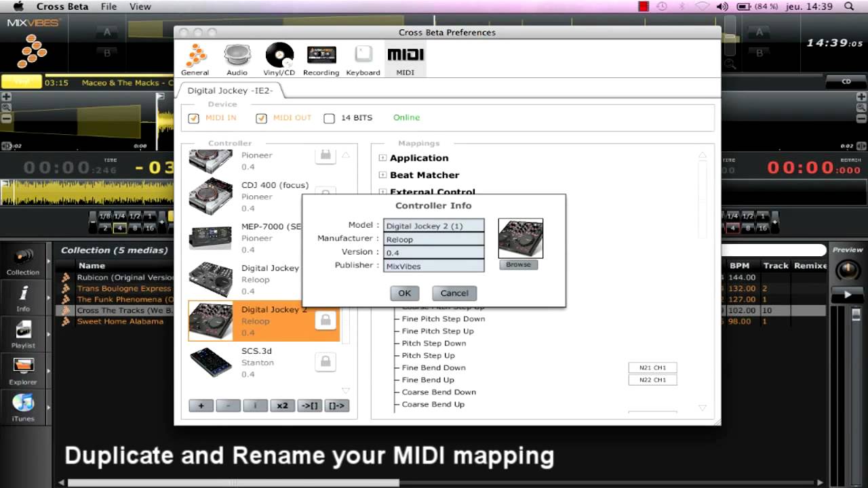The image size is (868, 488).
Task: Enable the 14 BITS checkbox
Action: point(330,118)
